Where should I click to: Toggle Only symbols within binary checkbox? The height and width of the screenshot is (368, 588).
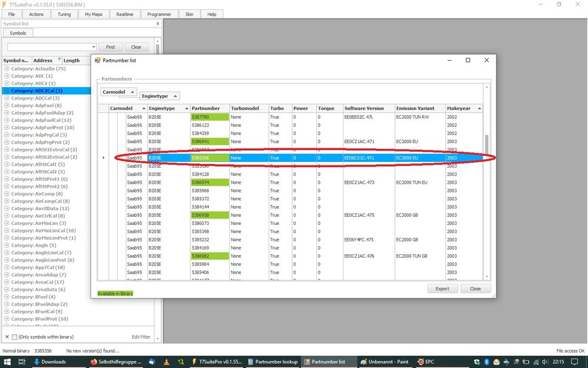(x=14, y=337)
